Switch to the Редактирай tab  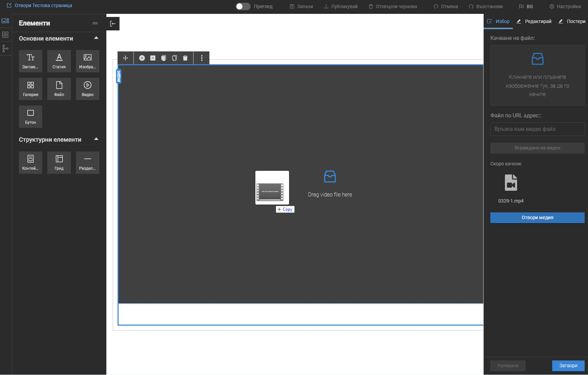(x=534, y=21)
